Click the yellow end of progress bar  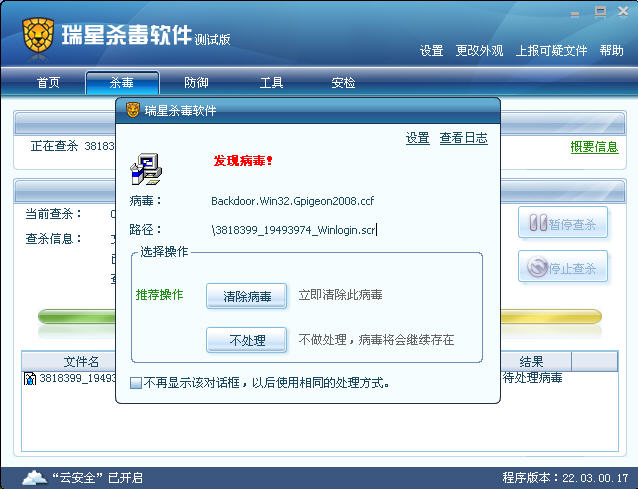(551, 317)
